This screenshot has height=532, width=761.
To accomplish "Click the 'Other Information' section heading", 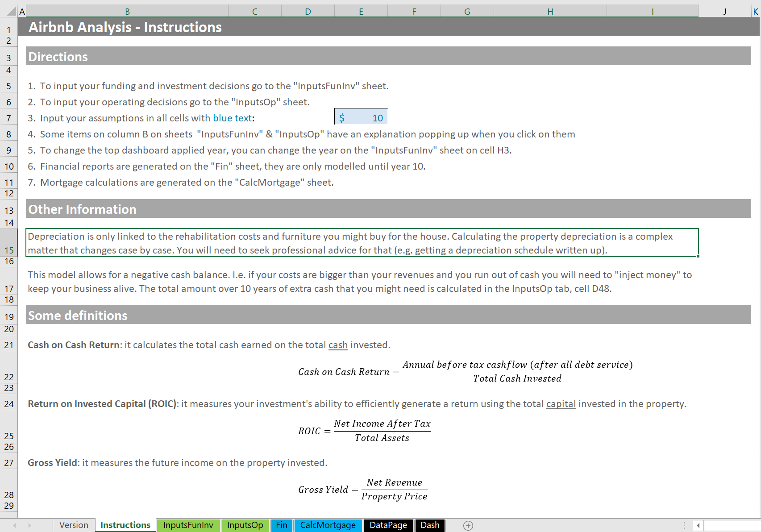I will (82, 209).
